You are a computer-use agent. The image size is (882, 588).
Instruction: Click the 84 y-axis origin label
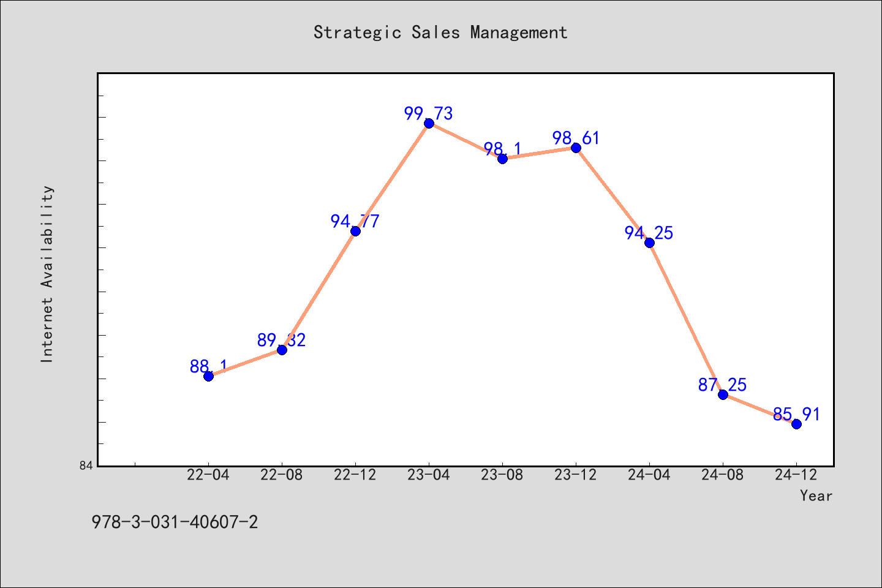86,466
